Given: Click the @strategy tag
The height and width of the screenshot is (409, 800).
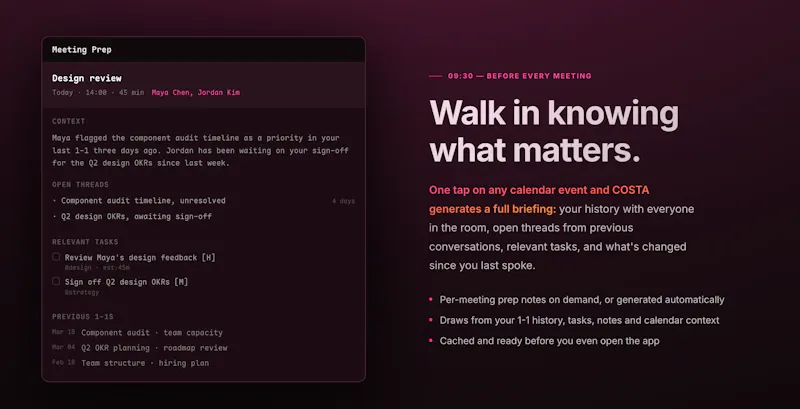Looking at the screenshot, I should coord(82,292).
